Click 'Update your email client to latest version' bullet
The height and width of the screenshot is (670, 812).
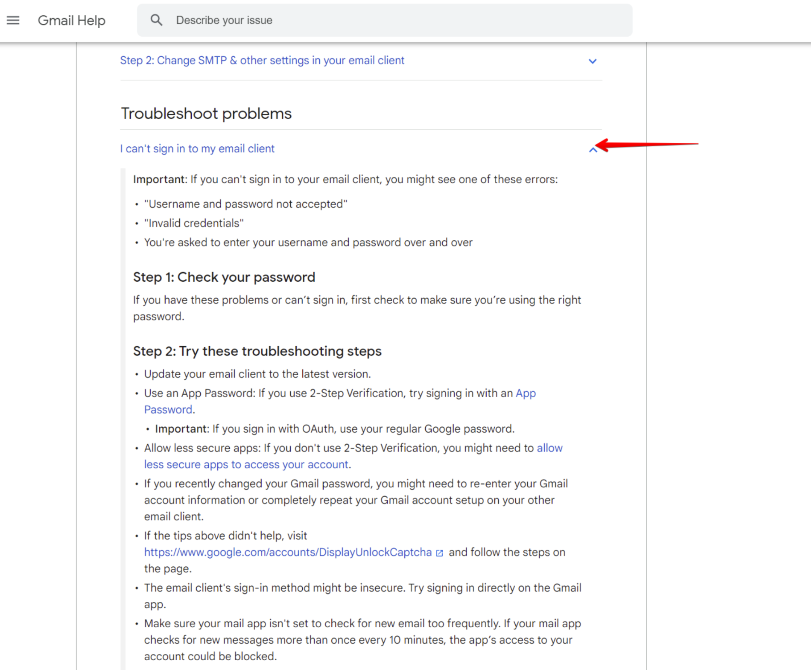tap(257, 374)
